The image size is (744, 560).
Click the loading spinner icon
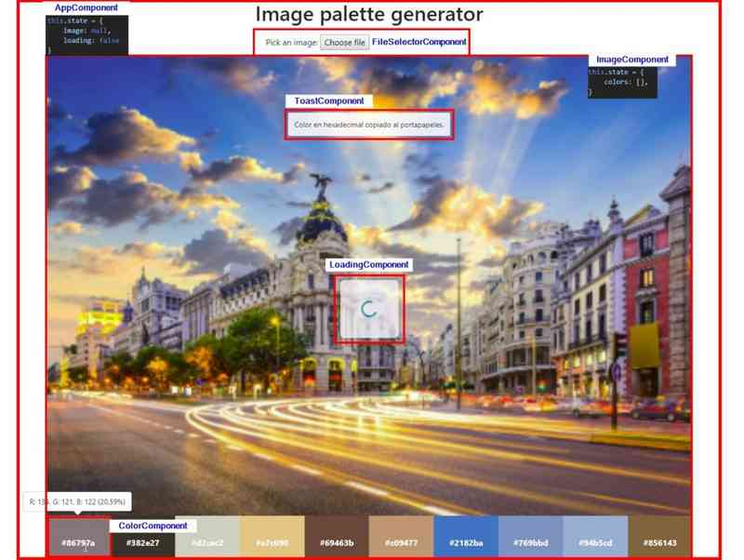coord(369,309)
